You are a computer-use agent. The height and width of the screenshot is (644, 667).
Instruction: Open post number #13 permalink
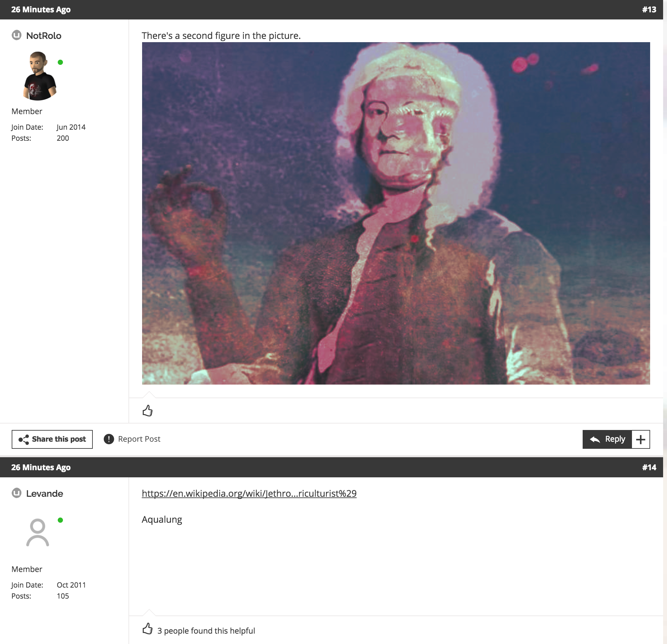(649, 9)
